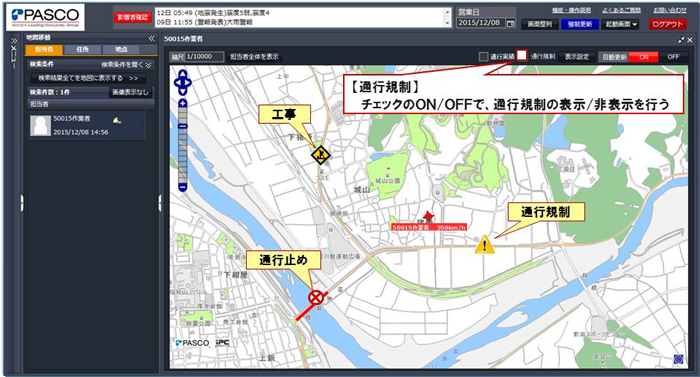Image resolution: width=700 pixels, height=377 pixels.
Task: Click the road closure red X marker
Action: point(316,297)
